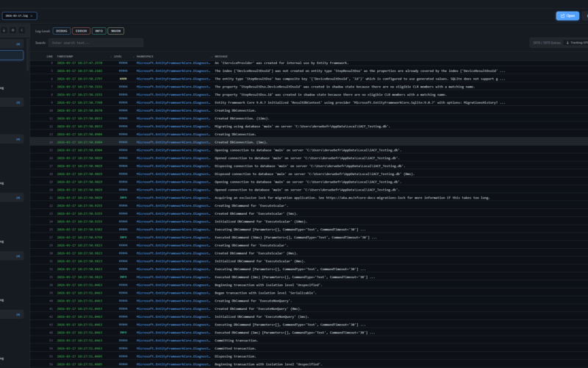The image size is (588, 368).
Task: Select 'Committing transaction.' message
Action: coord(236,341)
